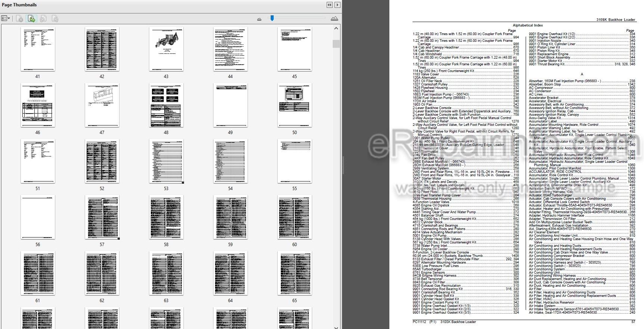Open the Page Thumbnails options menu
This screenshot has width=644, height=329.
pyautogui.click(x=6, y=18)
